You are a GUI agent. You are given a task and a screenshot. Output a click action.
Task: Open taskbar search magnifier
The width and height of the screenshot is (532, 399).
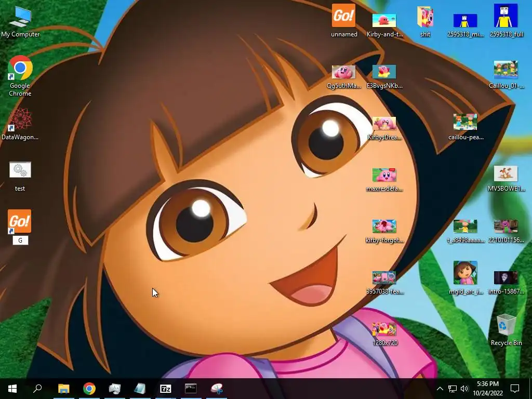coord(37,389)
